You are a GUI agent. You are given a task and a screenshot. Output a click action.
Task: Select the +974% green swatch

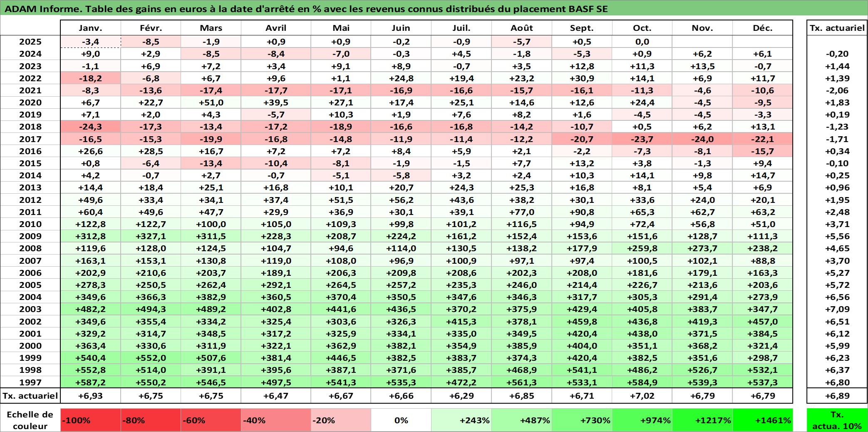click(x=642, y=420)
